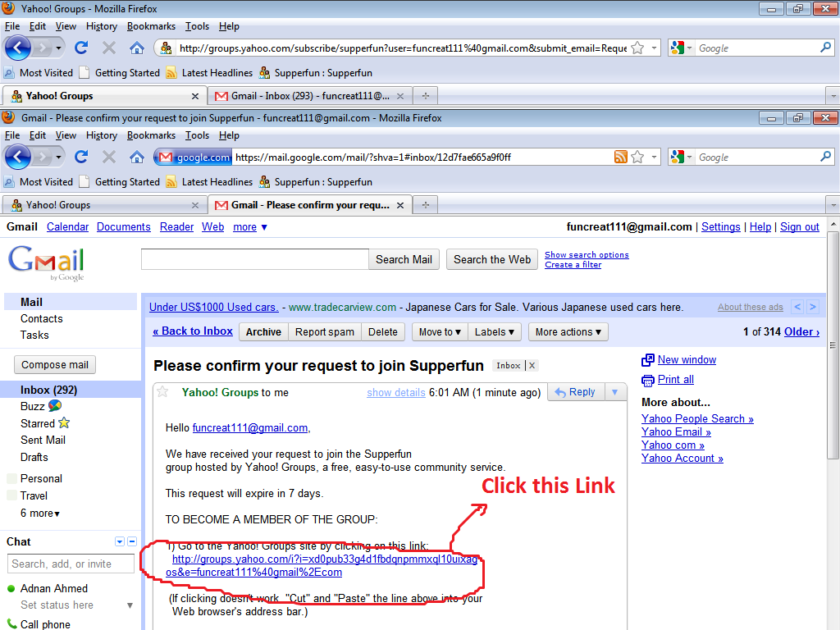The image size is (840, 630).
Task: Click the Print all printer icon
Action: click(x=648, y=380)
